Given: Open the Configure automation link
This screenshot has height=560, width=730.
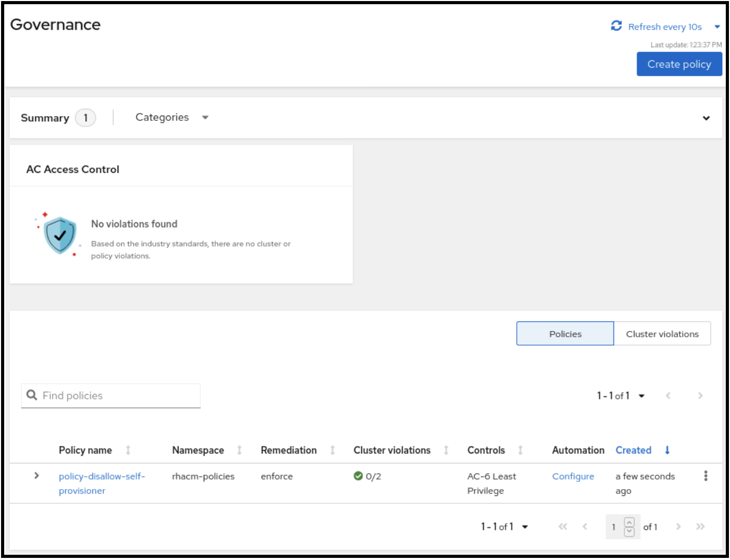Looking at the screenshot, I should [x=573, y=476].
